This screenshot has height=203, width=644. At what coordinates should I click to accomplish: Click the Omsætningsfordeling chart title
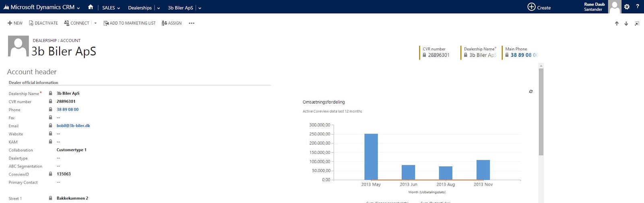(x=324, y=102)
